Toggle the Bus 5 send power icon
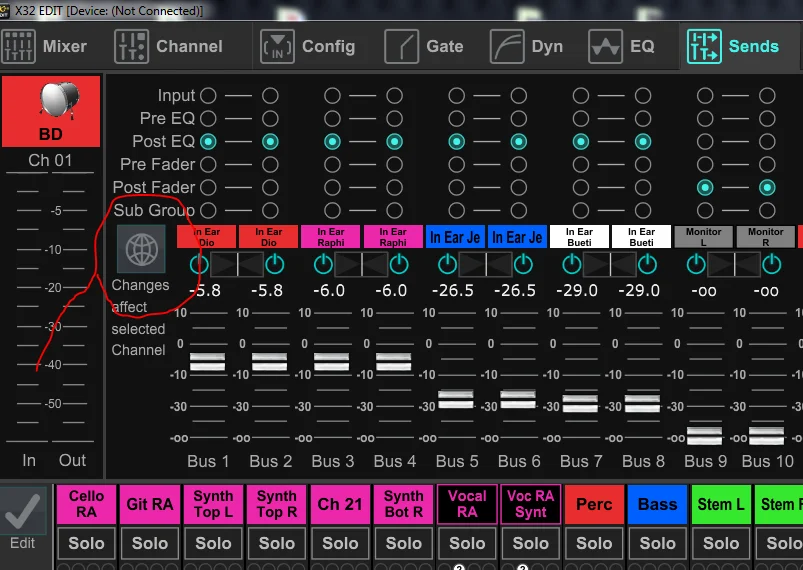 tap(447, 264)
